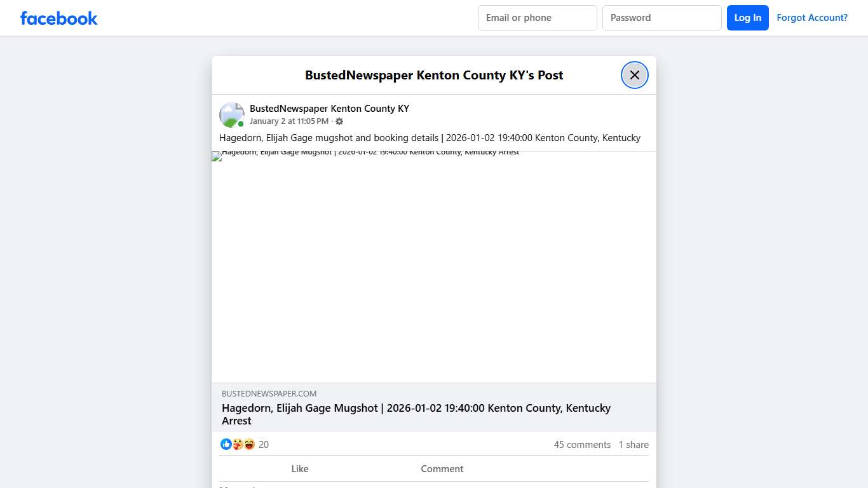Click the haha reaction emoji

(x=249, y=444)
